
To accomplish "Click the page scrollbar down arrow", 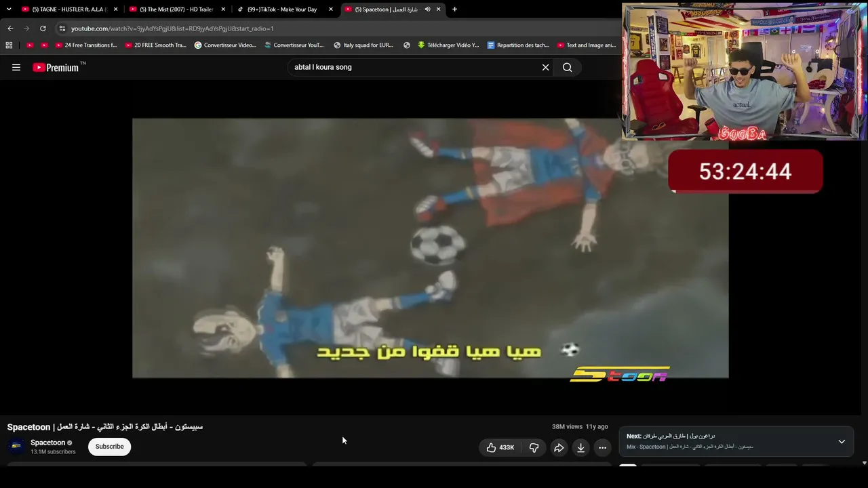I will [864, 463].
